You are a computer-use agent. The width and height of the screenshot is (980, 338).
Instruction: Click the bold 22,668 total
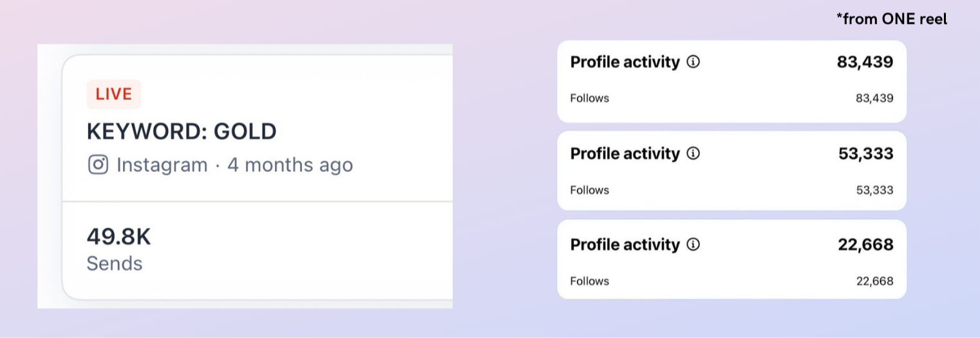pos(865,245)
